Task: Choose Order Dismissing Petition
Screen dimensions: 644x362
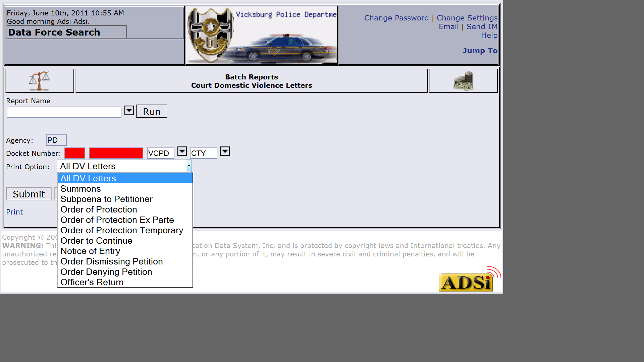Action: (x=111, y=261)
